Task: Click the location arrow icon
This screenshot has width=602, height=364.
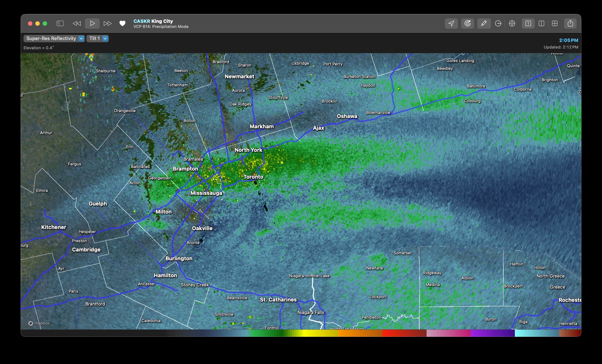Action: [451, 24]
